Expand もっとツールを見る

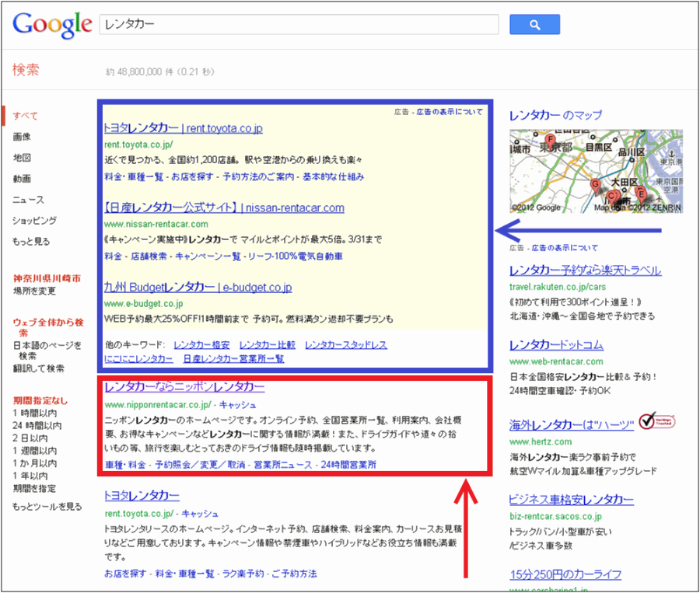(47, 507)
